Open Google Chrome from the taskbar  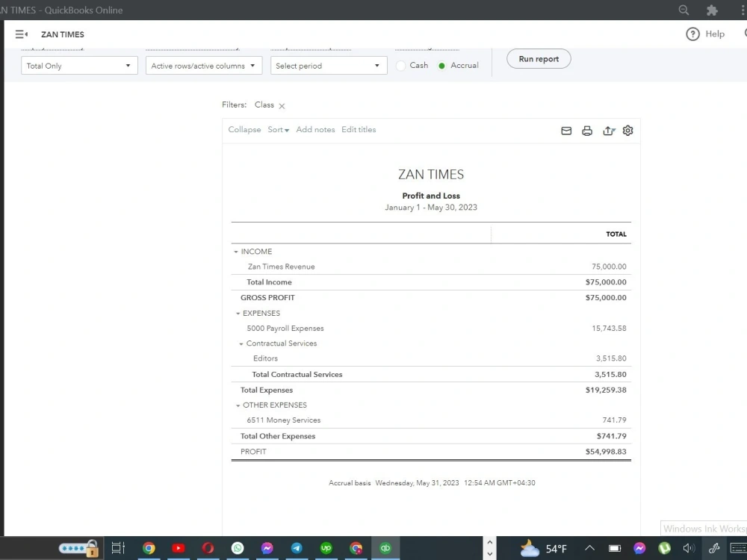coord(149,548)
